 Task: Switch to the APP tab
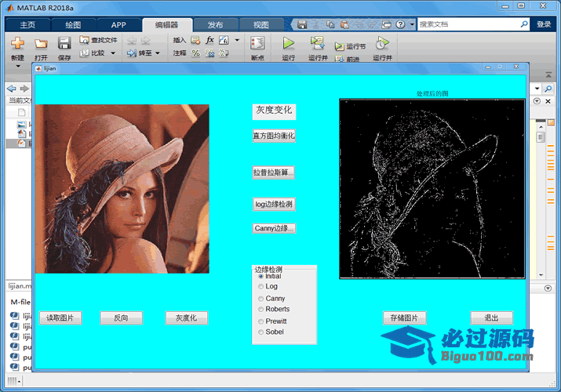tap(118, 24)
